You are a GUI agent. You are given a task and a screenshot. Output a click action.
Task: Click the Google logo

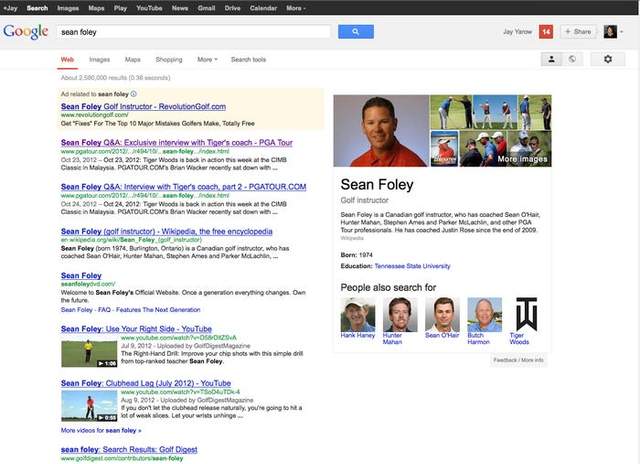[x=25, y=32]
